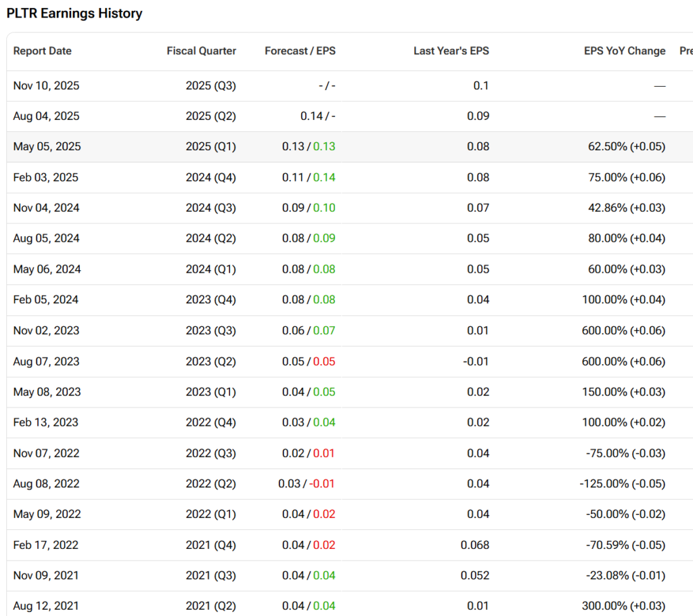
Task: Click the 2022 (Q4) fiscal quarter cell
Action: click(211, 422)
